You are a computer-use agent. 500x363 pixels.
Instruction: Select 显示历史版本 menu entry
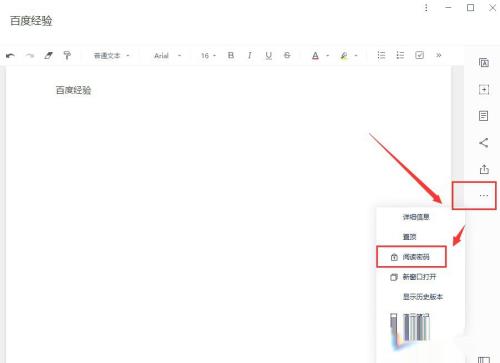coord(423,297)
